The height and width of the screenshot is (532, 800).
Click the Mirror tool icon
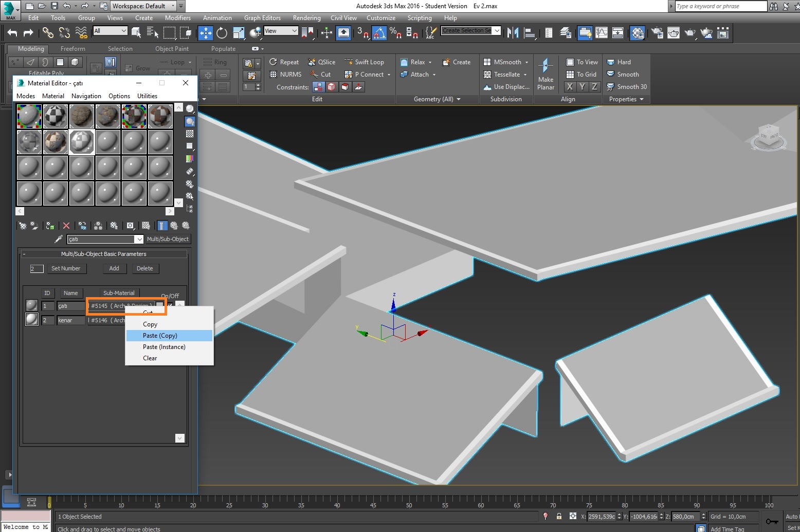tap(513, 33)
